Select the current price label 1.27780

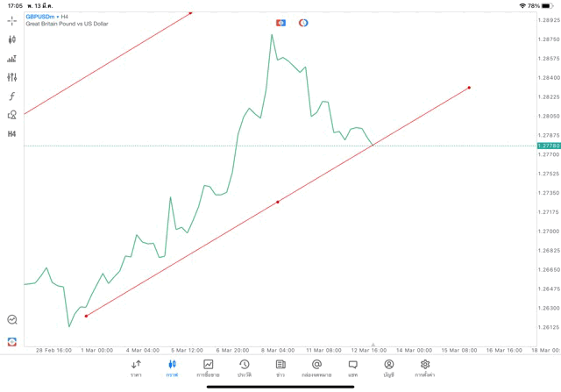(x=548, y=146)
